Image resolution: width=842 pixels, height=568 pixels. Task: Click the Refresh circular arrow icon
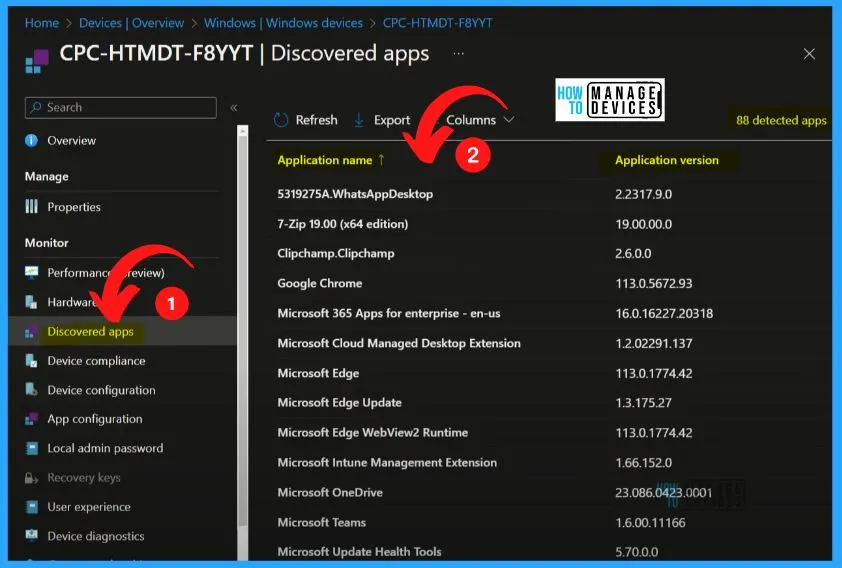point(281,120)
